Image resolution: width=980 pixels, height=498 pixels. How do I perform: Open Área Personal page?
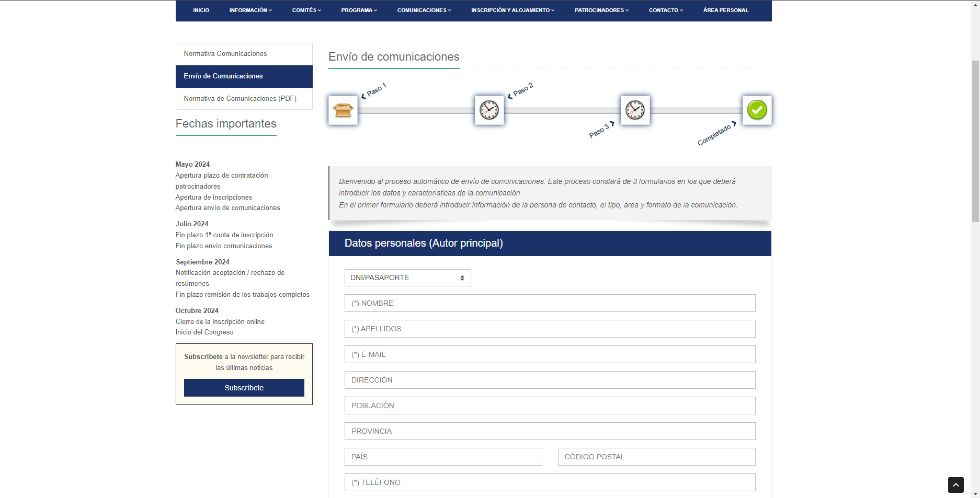(725, 10)
